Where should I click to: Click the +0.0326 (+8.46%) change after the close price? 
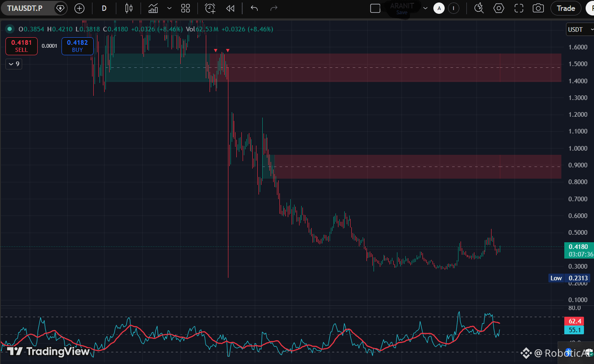[x=157, y=29]
